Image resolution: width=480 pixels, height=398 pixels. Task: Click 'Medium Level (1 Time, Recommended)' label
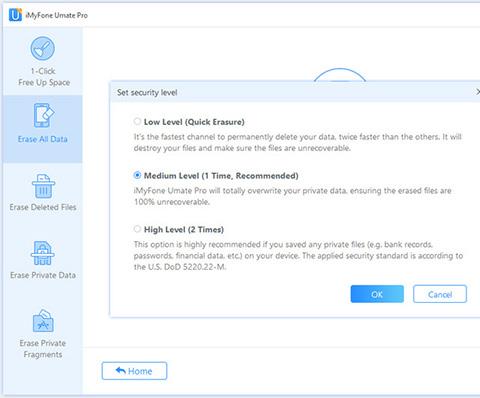[x=221, y=176]
